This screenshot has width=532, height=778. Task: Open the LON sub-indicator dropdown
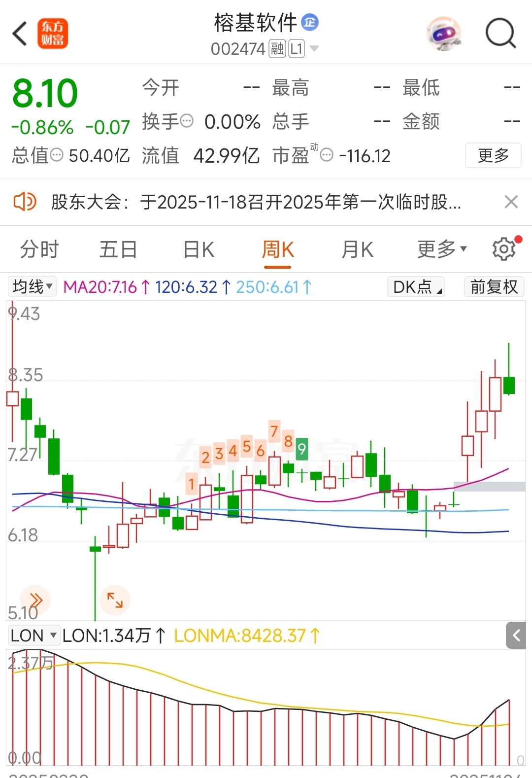pos(33,636)
